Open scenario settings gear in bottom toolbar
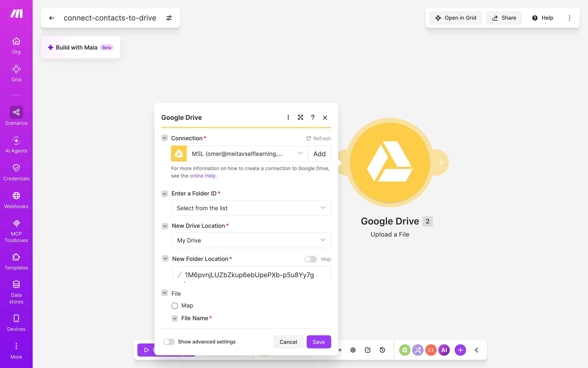Screen dimensions: 588x368 pos(353,350)
